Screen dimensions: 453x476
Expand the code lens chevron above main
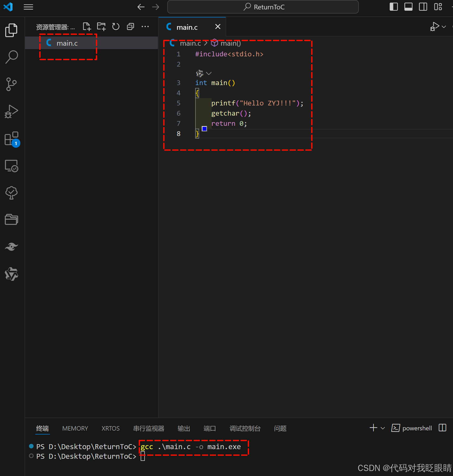[209, 73]
